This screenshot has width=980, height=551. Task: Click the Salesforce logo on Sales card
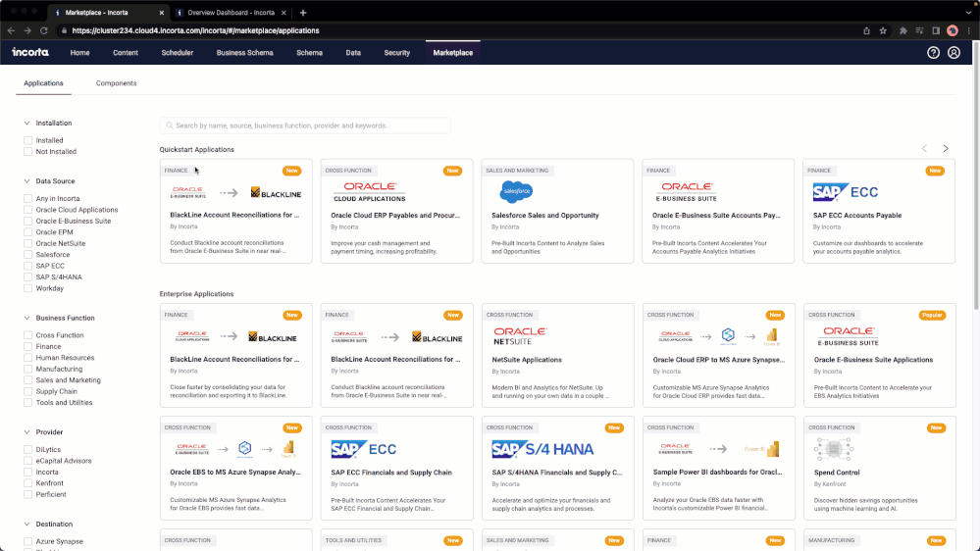click(x=516, y=191)
